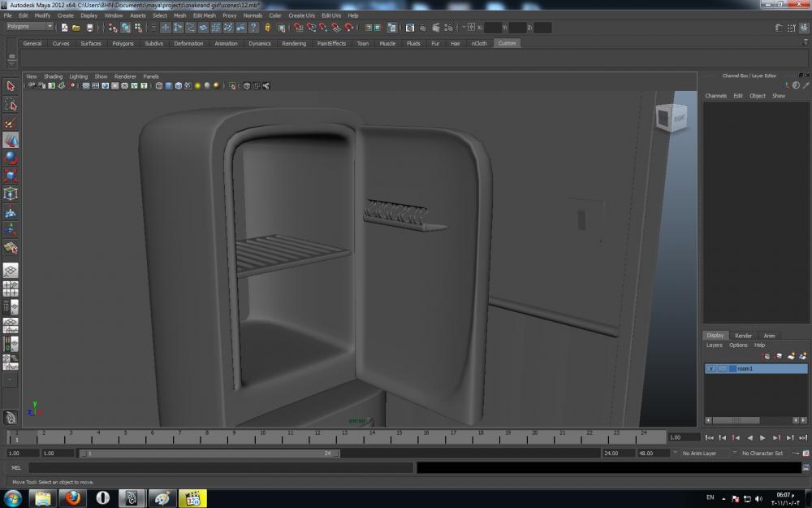Switch to single perspective view layout
The height and width of the screenshot is (508, 812).
point(11,271)
